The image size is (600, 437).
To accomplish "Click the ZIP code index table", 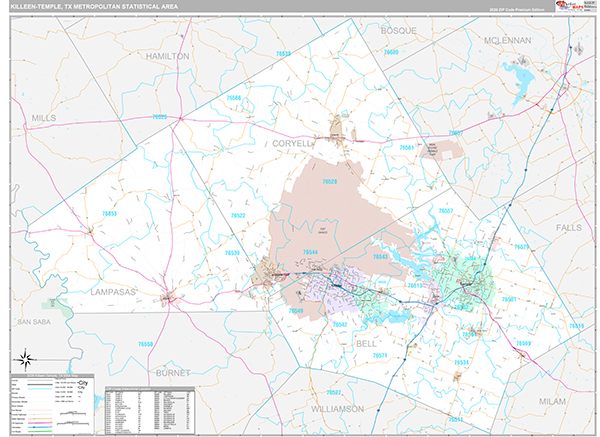I will 150,403.
